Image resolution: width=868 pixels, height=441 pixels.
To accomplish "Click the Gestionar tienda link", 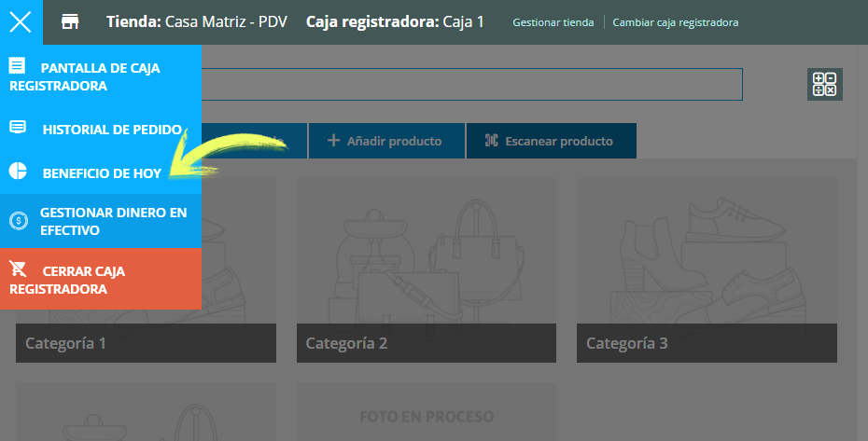I will click(553, 22).
